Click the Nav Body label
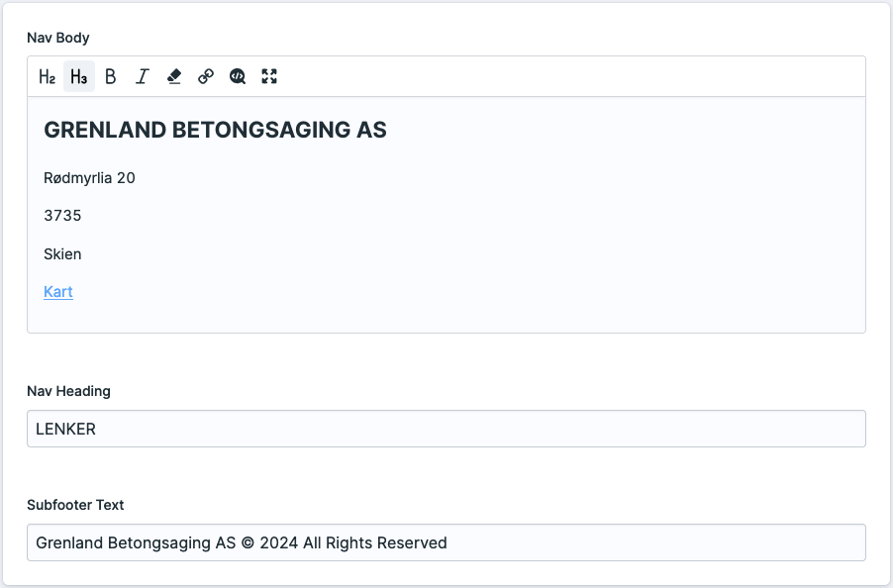893x588 pixels. point(58,38)
